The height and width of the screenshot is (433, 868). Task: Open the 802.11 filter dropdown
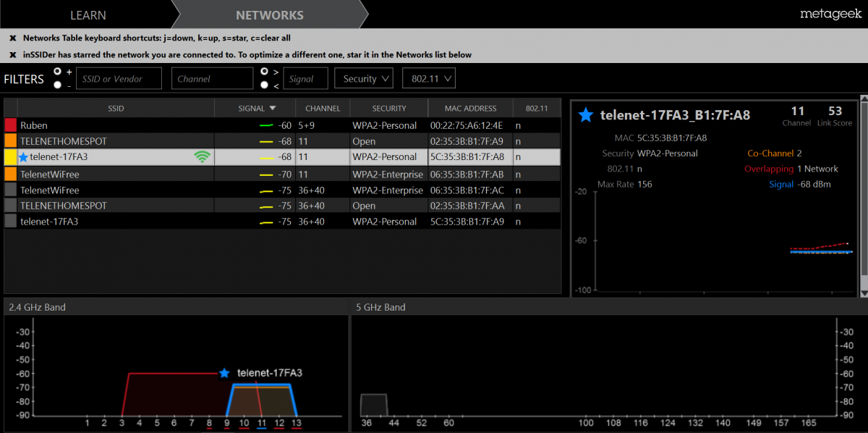pyautogui.click(x=430, y=78)
